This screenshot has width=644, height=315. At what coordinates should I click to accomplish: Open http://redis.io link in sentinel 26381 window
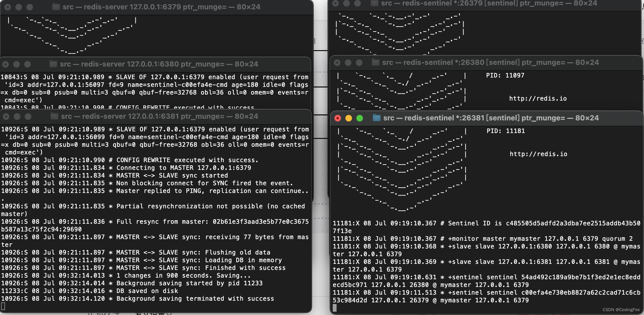538,154
